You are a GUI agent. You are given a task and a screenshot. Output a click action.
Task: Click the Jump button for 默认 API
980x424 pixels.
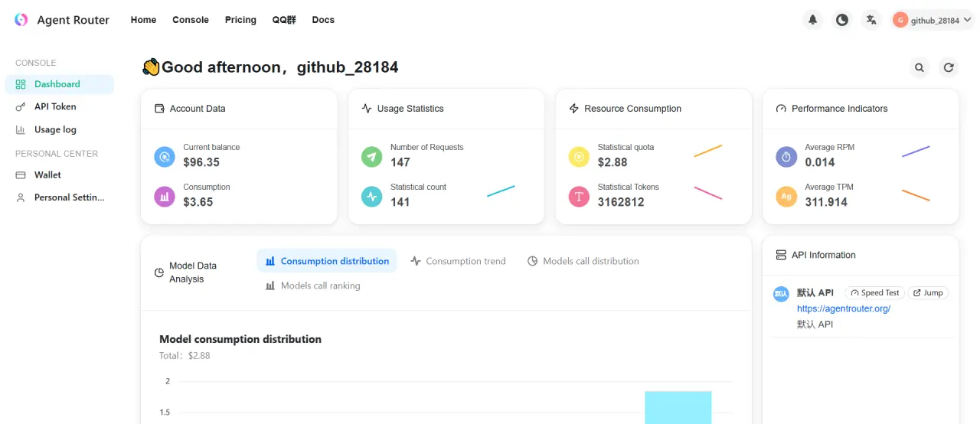pyautogui.click(x=928, y=293)
